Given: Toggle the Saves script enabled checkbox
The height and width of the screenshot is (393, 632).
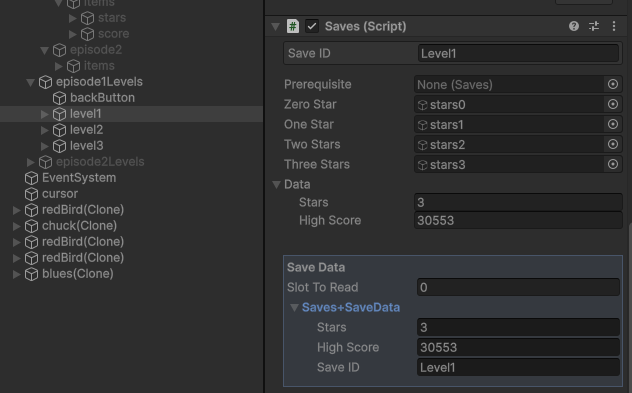Looking at the screenshot, I should coord(312,26).
